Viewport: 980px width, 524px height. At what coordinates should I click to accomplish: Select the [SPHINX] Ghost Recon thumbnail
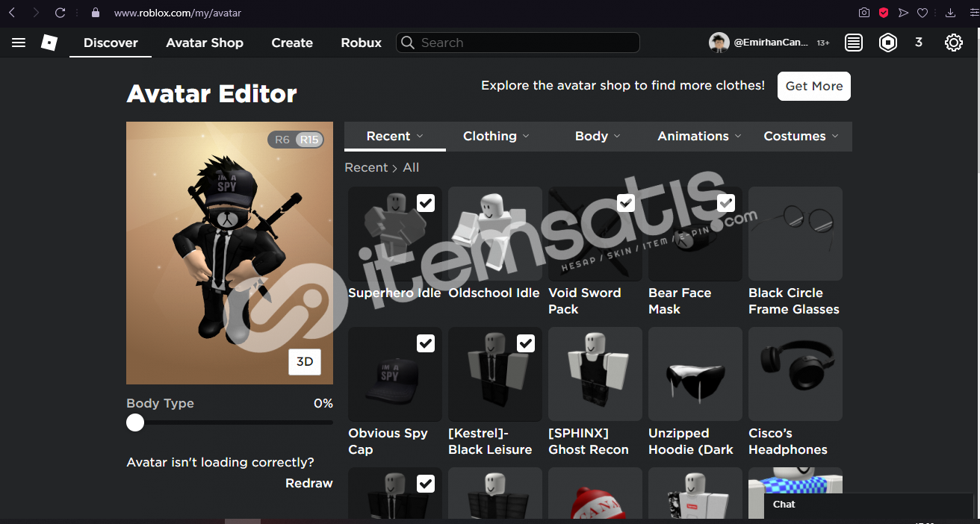tap(595, 374)
